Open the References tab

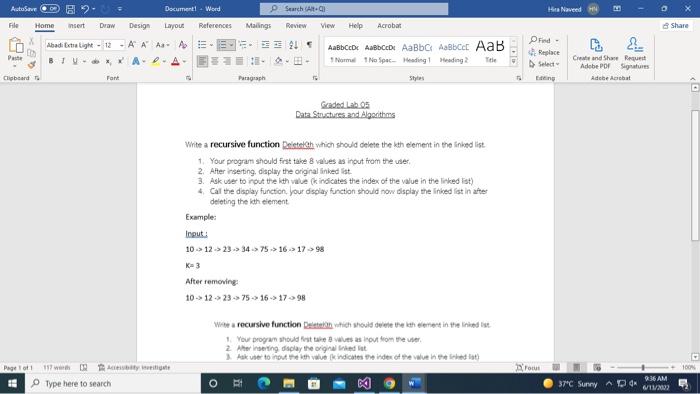[x=215, y=25]
